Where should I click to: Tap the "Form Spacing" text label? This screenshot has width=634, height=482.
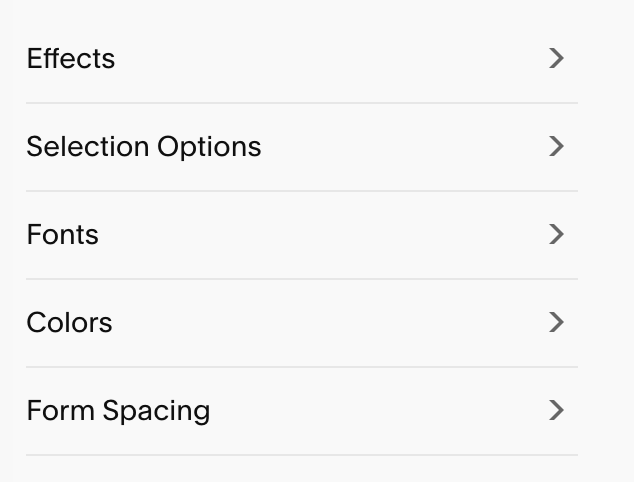118,411
